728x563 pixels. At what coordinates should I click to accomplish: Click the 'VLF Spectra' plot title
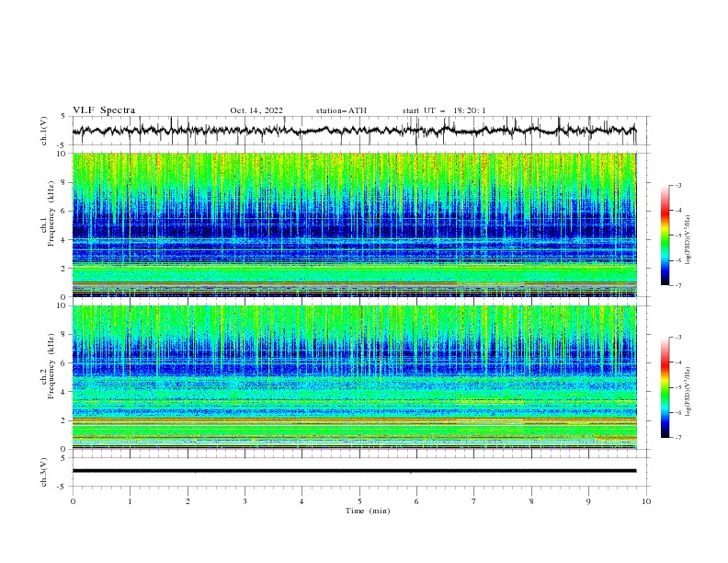(104, 110)
